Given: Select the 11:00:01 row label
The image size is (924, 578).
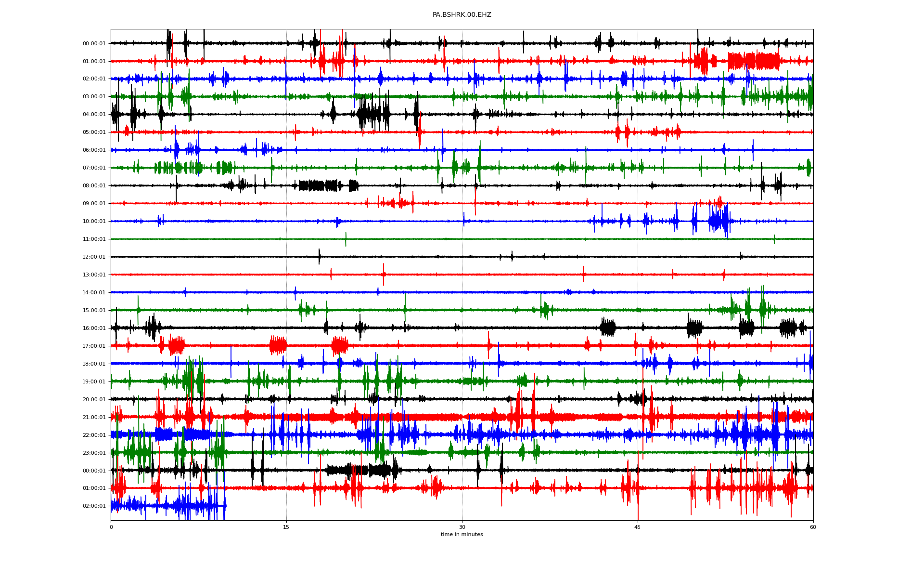Looking at the screenshot, I should click(94, 239).
